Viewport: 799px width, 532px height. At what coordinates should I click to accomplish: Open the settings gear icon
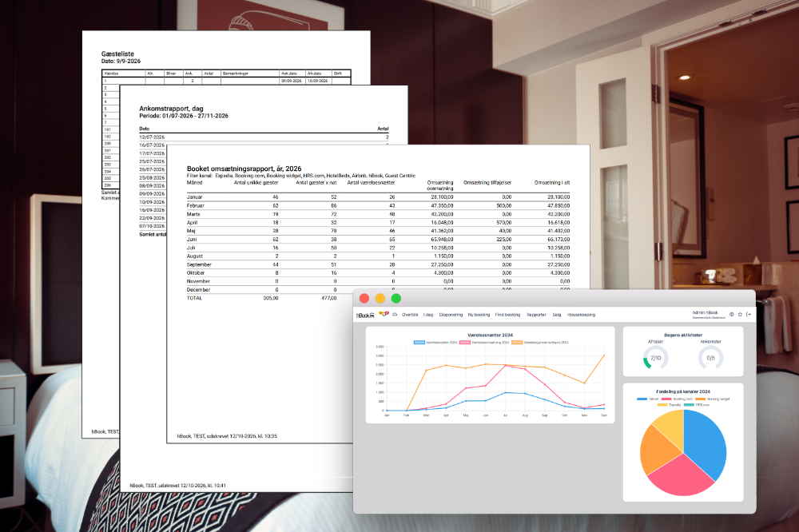coord(732,315)
